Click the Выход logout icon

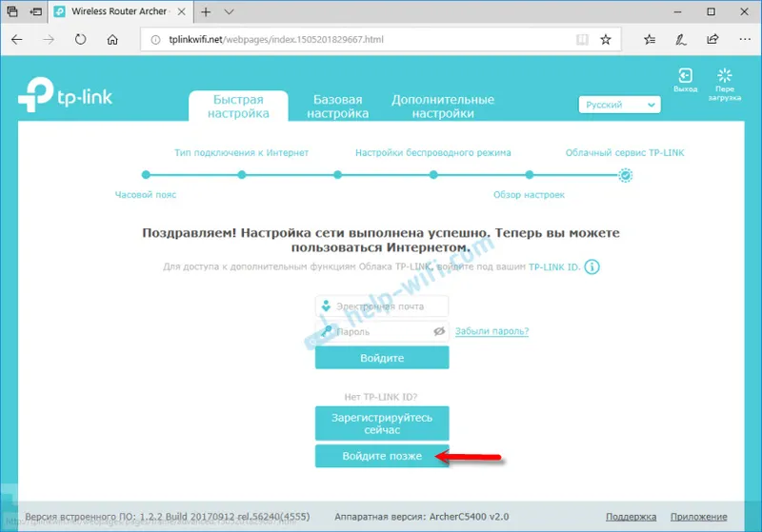point(685,80)
